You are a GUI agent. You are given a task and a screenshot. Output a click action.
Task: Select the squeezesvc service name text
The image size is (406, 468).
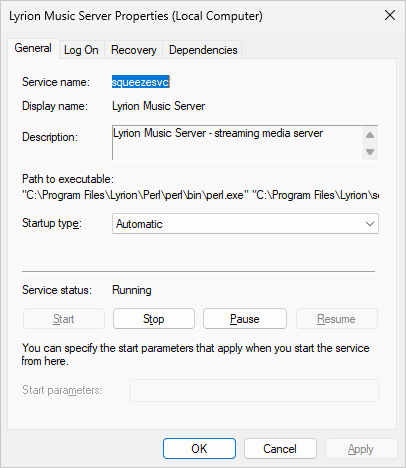[x=141, y=82]
